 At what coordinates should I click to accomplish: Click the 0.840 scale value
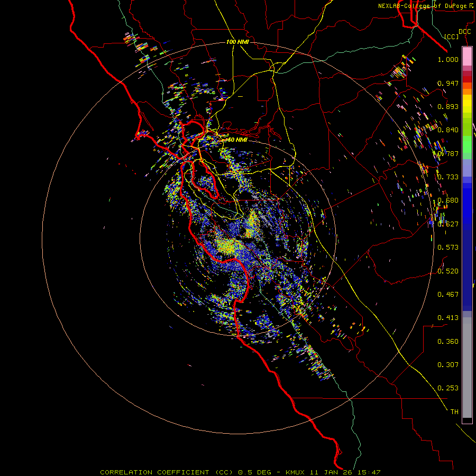click(448, 130)
